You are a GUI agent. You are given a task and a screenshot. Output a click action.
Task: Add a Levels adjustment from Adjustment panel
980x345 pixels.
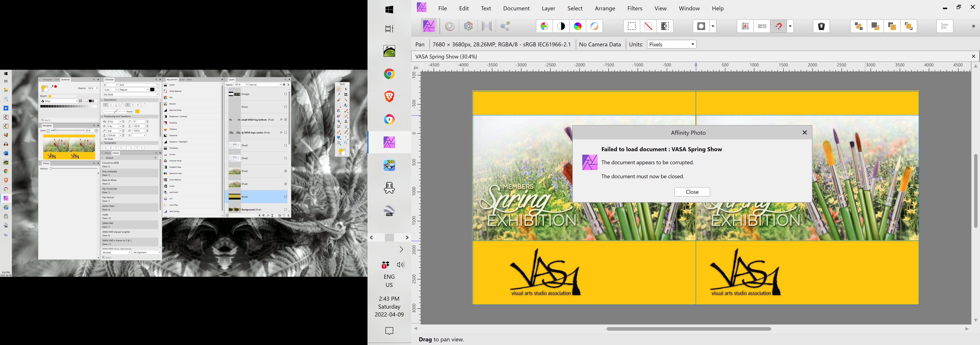tap(192, 85)
